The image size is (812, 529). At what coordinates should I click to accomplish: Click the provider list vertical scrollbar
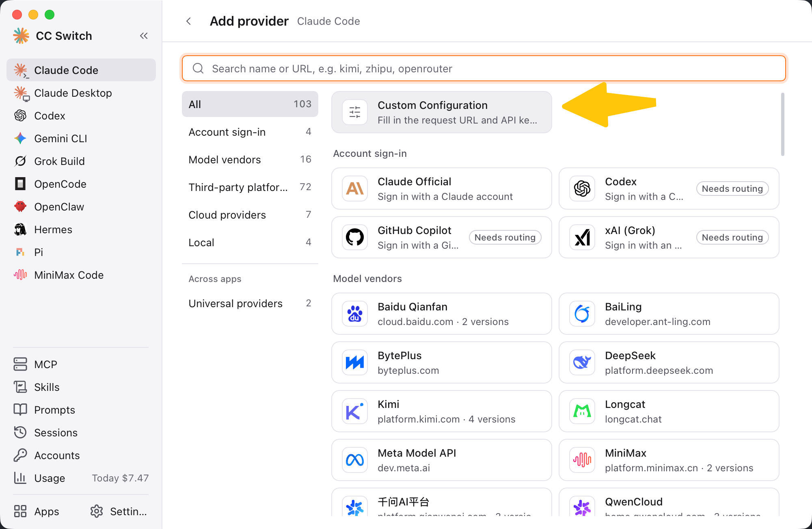782,124
